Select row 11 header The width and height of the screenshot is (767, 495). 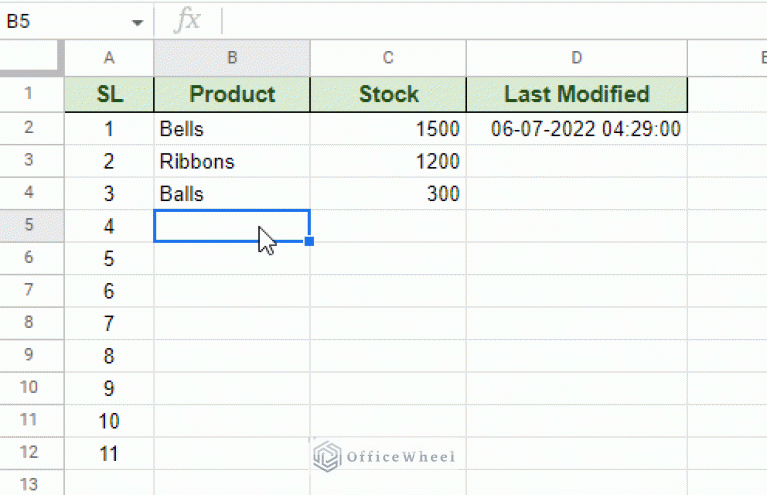pyautogui.click(x=31, y=420)
